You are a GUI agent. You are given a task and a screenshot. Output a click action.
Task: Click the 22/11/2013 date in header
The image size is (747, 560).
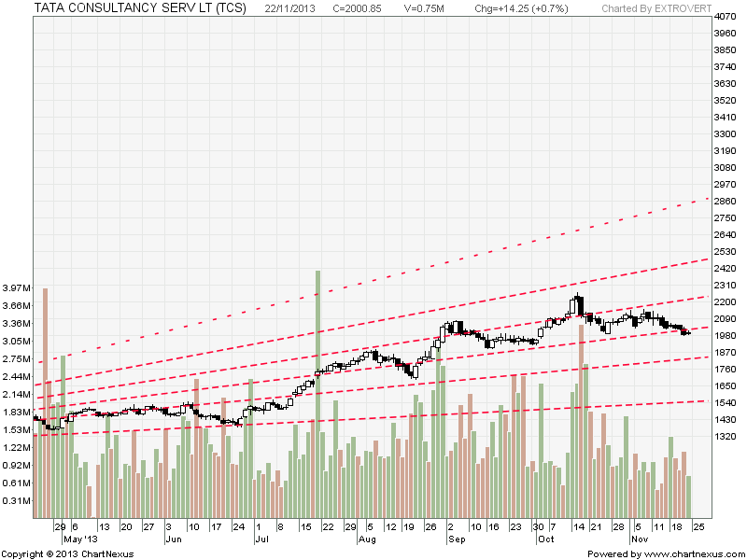[x=291, y=7]
